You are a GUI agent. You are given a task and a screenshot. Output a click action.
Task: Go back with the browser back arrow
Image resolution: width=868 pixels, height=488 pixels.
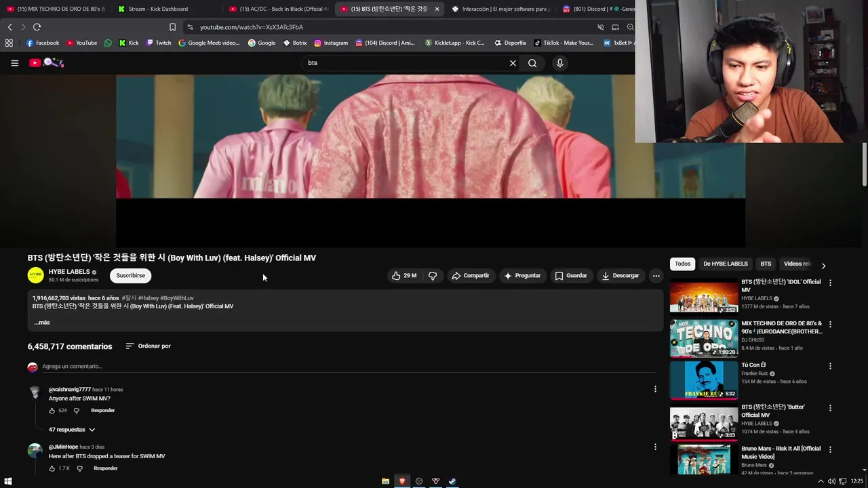coord(9,27)
